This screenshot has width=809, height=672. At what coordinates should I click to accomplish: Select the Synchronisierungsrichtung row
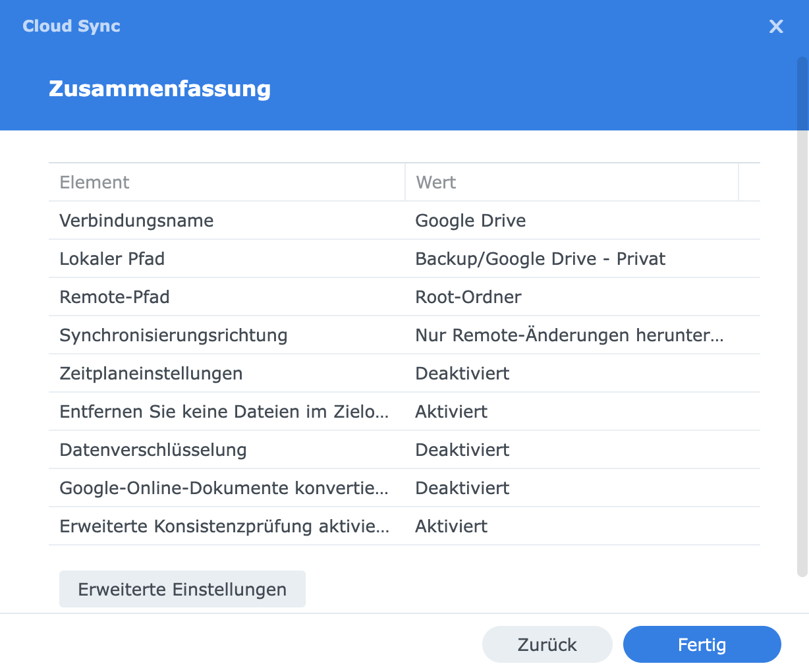pos(173,335)
